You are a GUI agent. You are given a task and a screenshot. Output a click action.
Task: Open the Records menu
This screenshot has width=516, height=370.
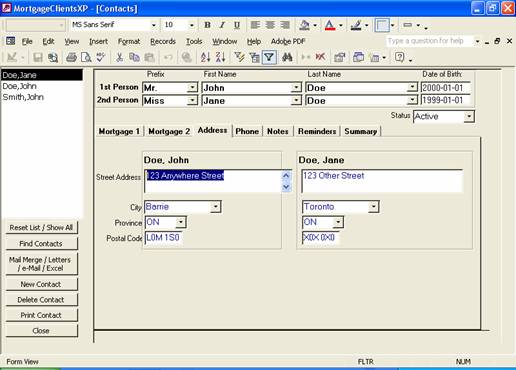(x=163, y=41)
